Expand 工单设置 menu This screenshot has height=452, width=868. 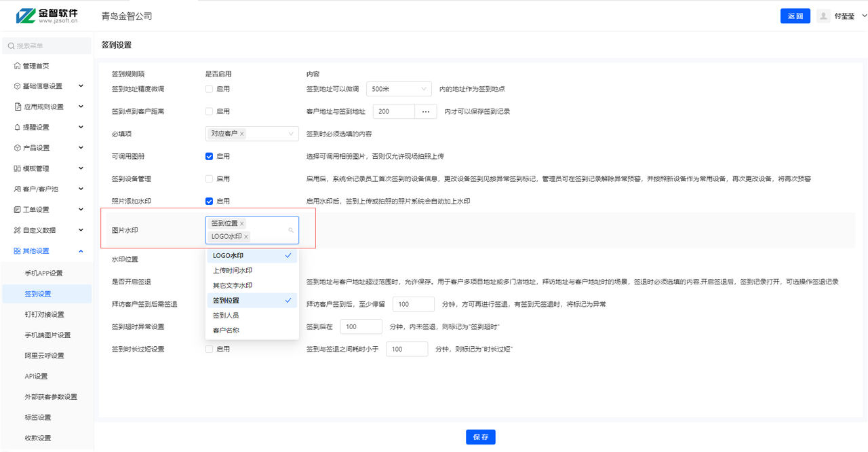click(x=46, y=209)
